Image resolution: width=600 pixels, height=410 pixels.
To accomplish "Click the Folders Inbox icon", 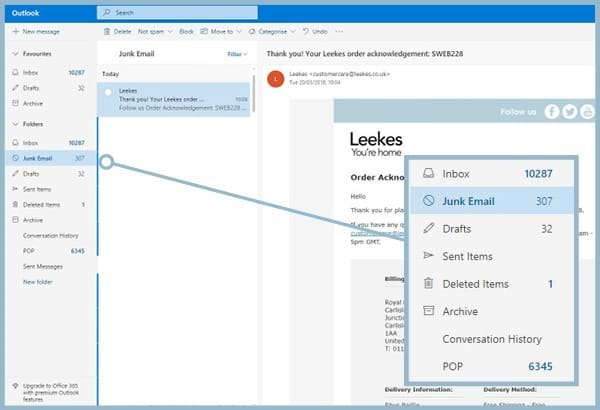I will coord(15,142).
